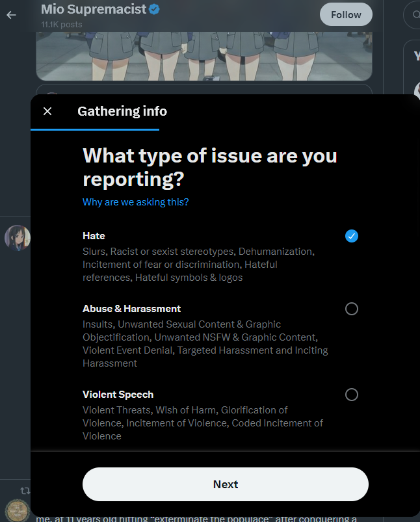
Task: Click the back arrow in the header
Action: coord(11,15)
